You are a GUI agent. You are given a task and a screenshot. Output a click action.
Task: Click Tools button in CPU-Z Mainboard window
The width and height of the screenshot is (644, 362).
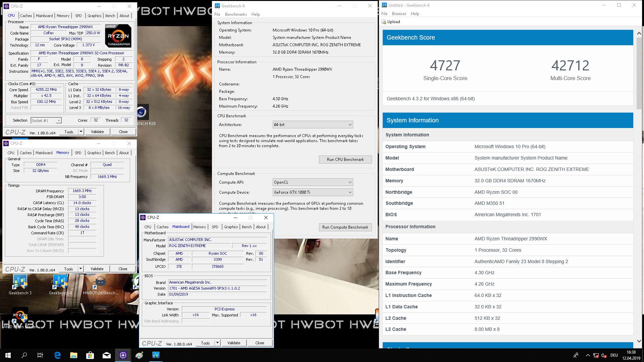coord(205,343)
